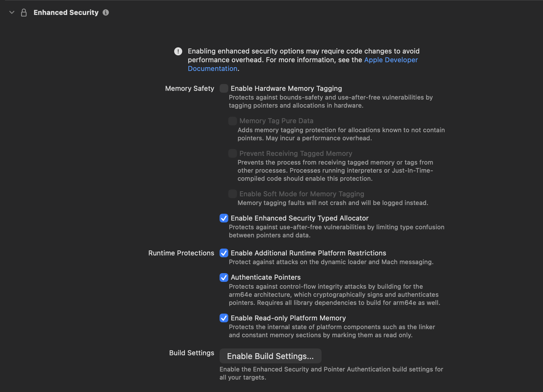Screen dimensions: 543x392
Task: Select the Memory Safety row label
Action: pos(189,88)
